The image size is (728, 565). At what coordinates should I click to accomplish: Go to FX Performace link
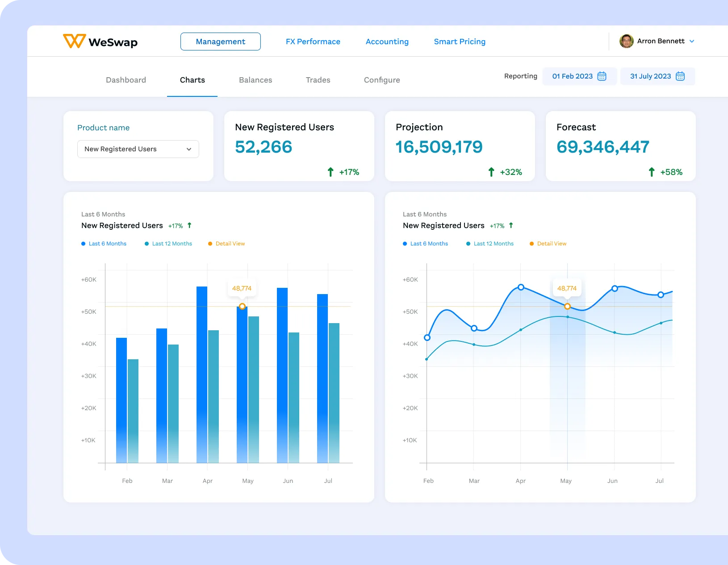pyautogui.click(x=313, y=42)
